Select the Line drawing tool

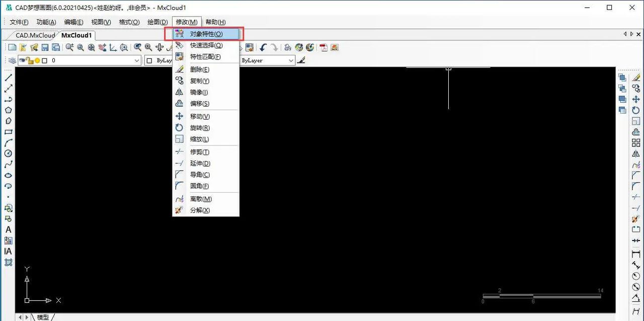pyautogui.click(x=9, y=77)
